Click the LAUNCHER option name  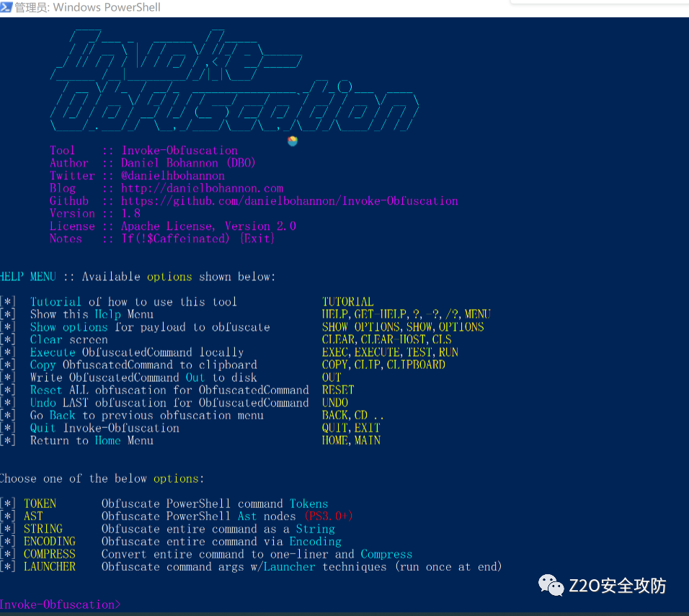pos(50,567)
